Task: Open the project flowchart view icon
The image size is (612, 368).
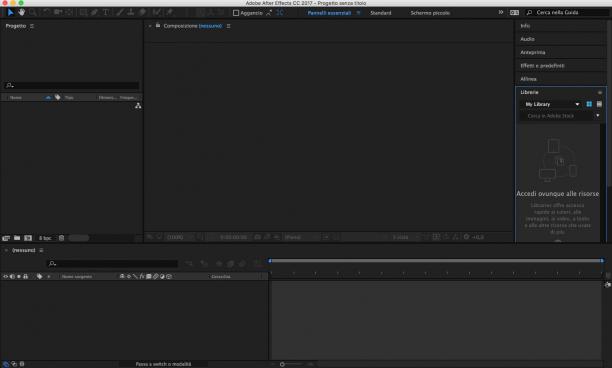Action: (x=138, y=106)
